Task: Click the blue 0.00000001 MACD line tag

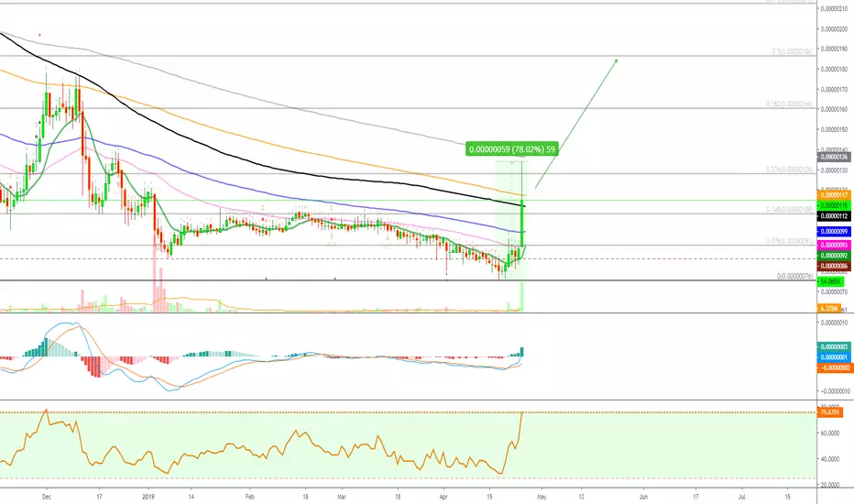Action: tap(834, 357)
